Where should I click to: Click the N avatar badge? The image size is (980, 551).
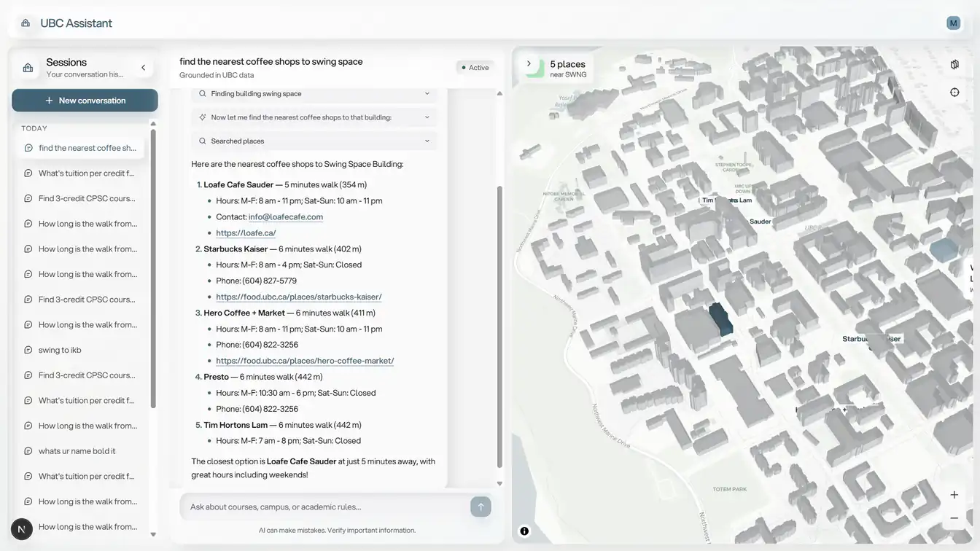(22, 529)
